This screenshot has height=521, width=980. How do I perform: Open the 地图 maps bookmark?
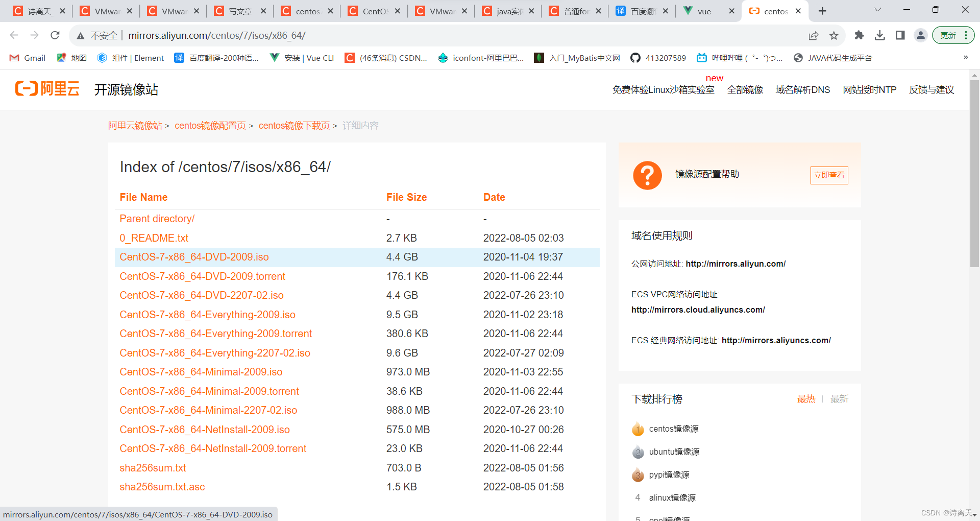(x=71, y=58)
